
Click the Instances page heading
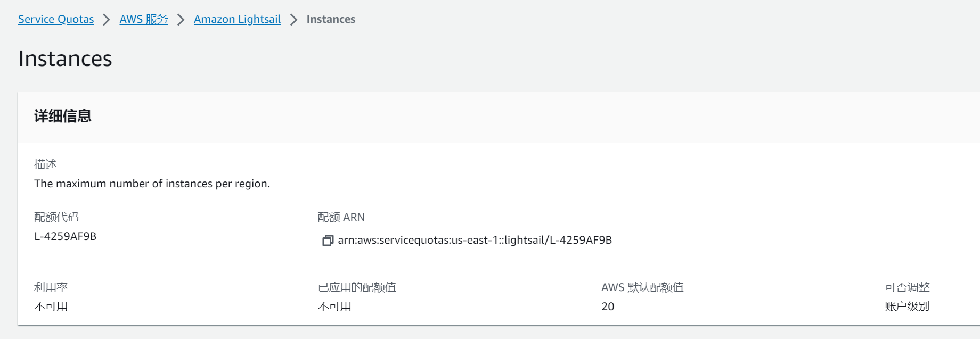(65, 59)
